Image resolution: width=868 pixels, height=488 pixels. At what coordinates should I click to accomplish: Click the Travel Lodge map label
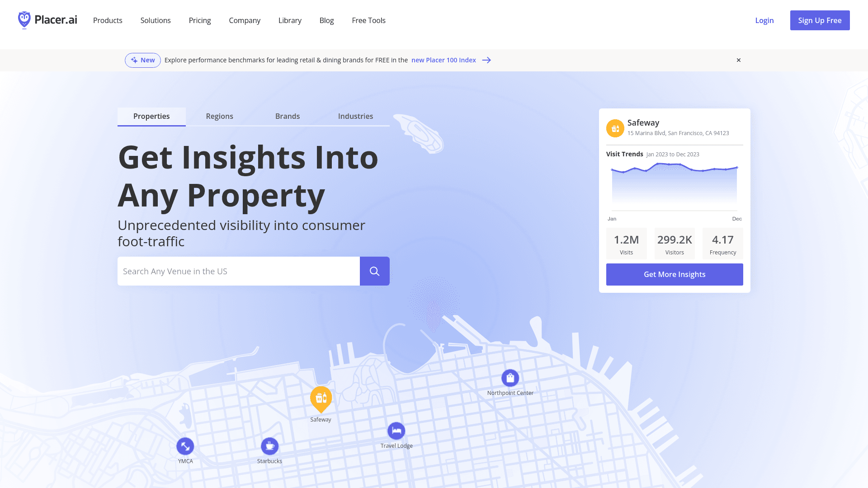click(x=396, y=446)
